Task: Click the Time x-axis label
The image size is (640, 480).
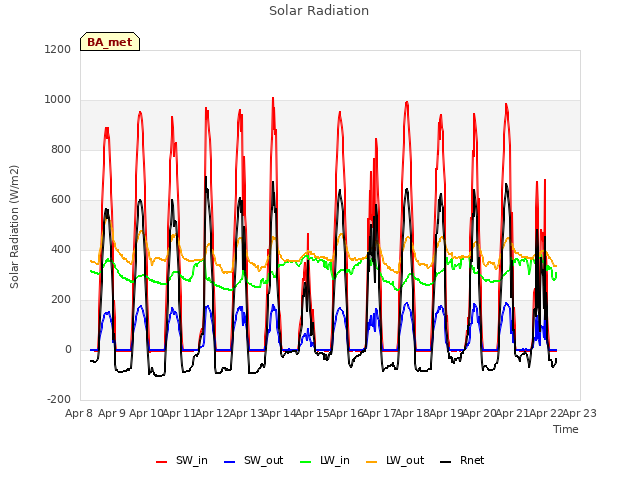Action: (566, 429)
